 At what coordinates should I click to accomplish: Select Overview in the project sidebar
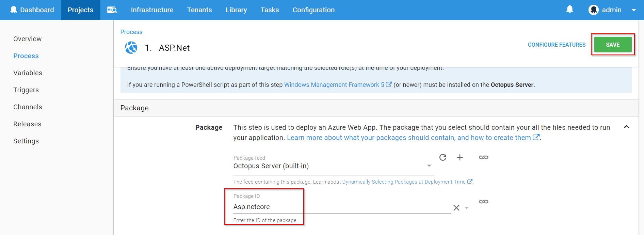click(x=28, y=39)
